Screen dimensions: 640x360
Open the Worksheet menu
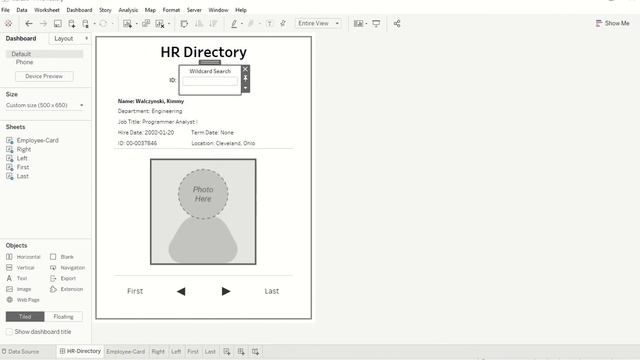pos(47,10)
